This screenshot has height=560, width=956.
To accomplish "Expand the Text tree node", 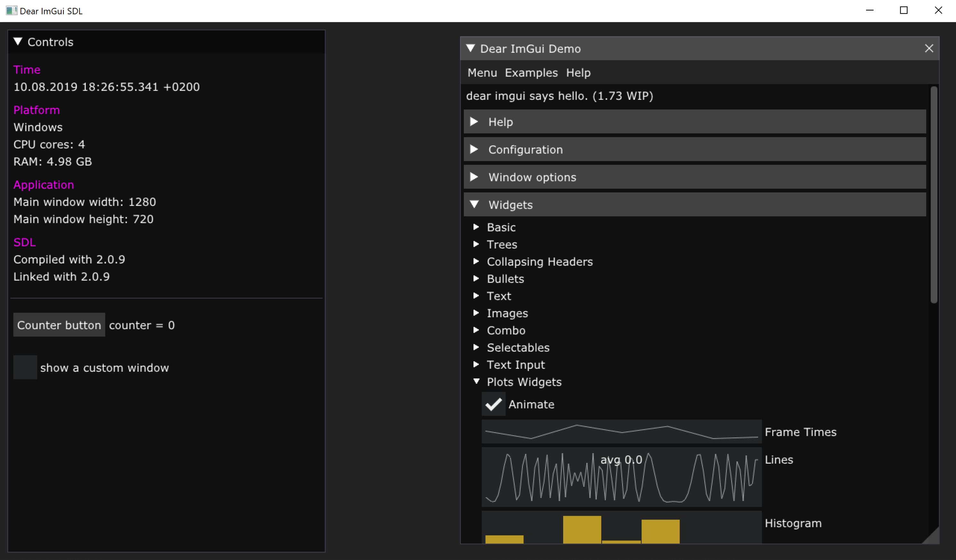I will (x=476, y=296).
